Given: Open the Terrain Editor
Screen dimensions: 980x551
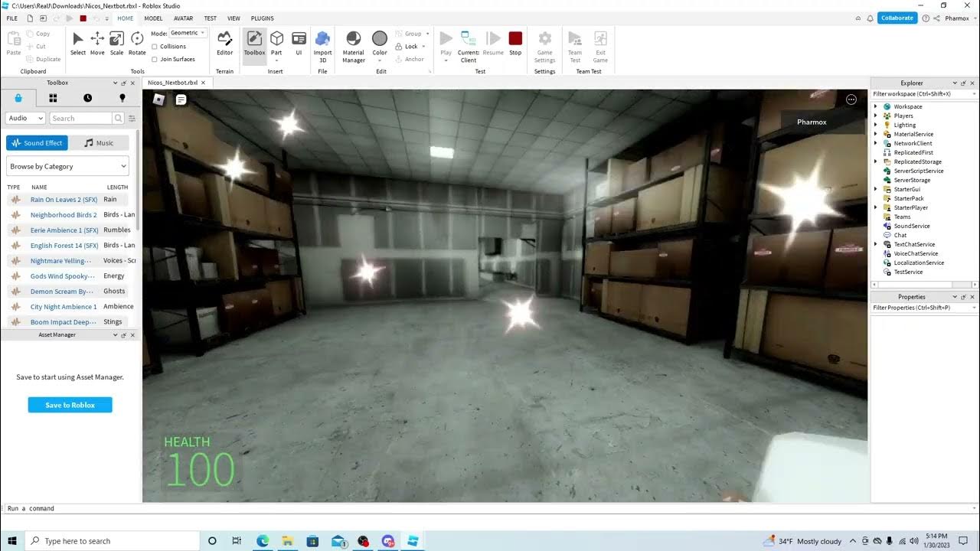Looking at the screenshot, I should coord(224,44).
